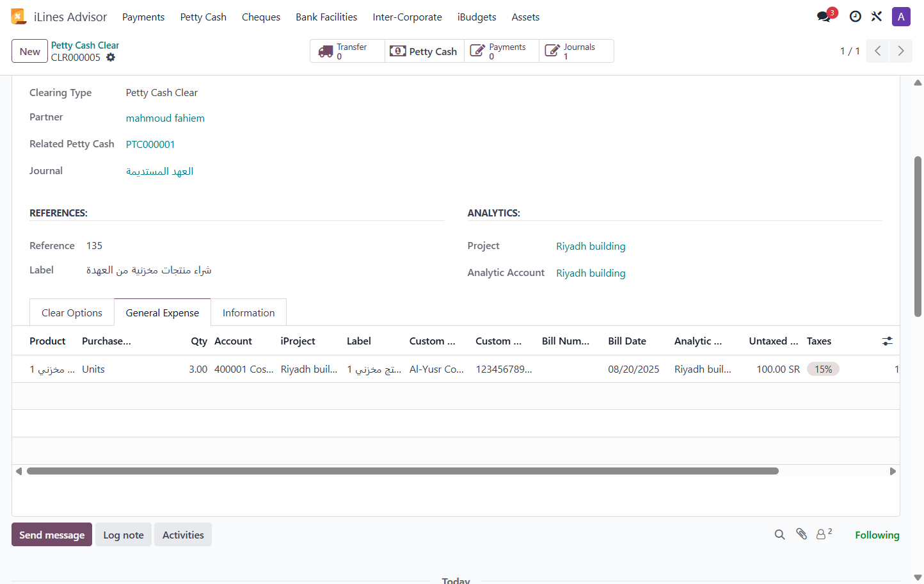Open the Petty Cash menu
The height and width of the screenshot is (584, 924).
(203, 17)
